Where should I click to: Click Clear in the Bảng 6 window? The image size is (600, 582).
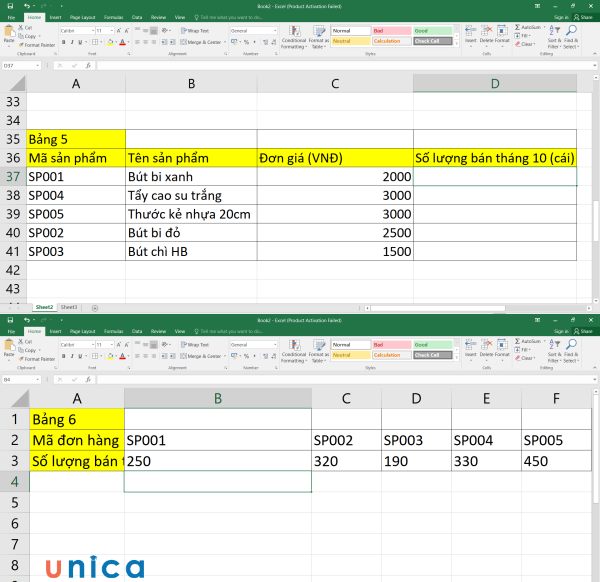pos(525,358)
